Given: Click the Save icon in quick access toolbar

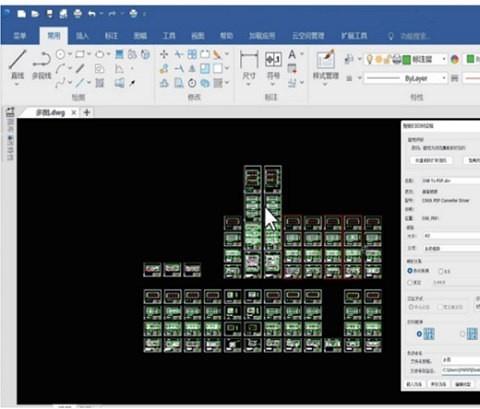Looking at the screenshot, I should (50, 14).
